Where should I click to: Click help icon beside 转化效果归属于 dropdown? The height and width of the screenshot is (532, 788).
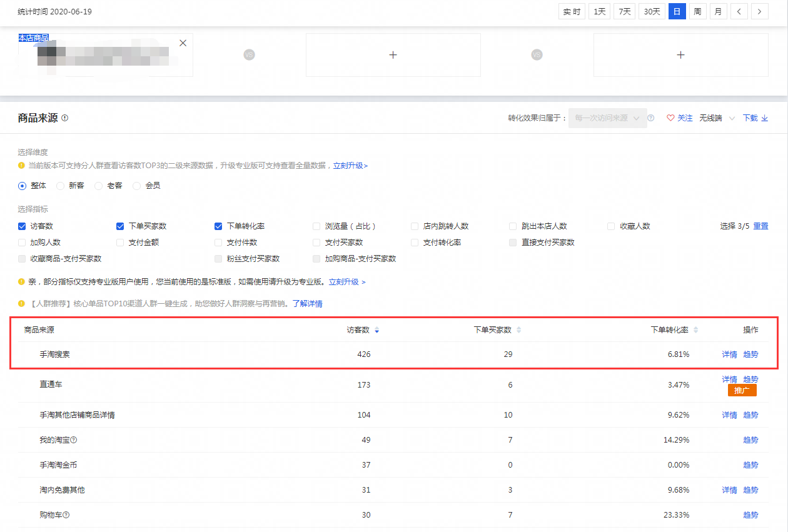651,118
